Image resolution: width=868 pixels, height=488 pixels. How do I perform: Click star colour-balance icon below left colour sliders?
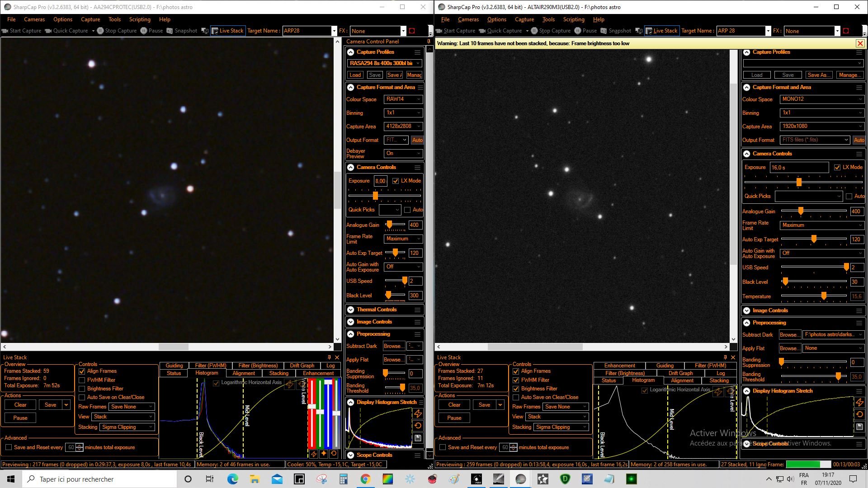pyautogui.click(x=324, y=454)
